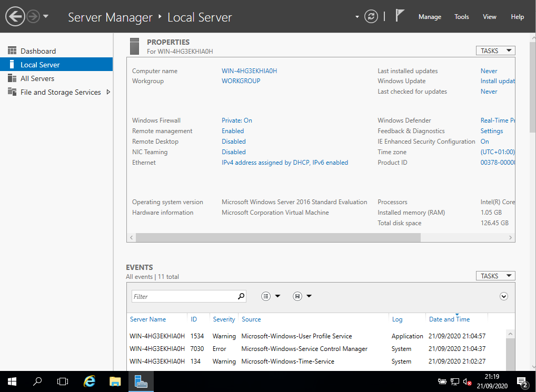Click the All Servers icon in sidebar
The image size is (536, 392).
pos(12,78)
